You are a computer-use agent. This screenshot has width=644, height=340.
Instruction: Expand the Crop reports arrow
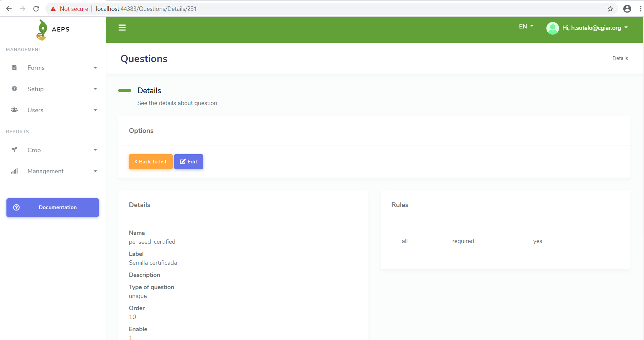coord(95,150)
